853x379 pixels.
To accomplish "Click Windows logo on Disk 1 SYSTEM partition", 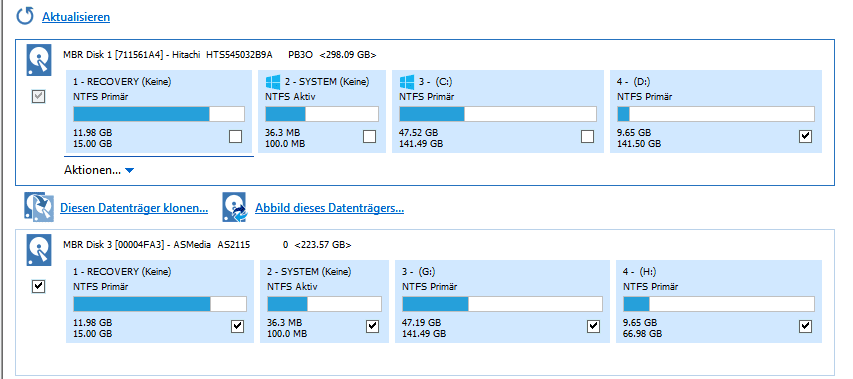I will (x=273, y=82).
